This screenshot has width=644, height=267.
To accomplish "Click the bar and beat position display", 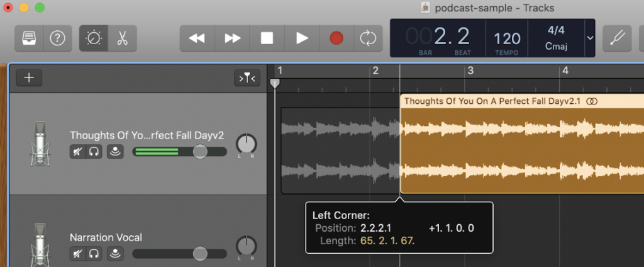I will pyautogui.click(x=438, y=38).
